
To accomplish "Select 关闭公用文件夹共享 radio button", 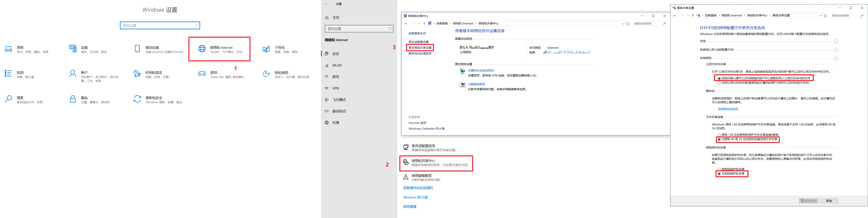I will pyautogui.click(x=719, y=83).
